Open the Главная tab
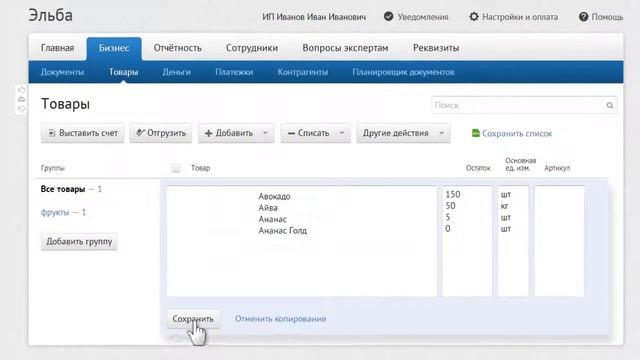This screenshot has width=640, height=360. point(58,48)
